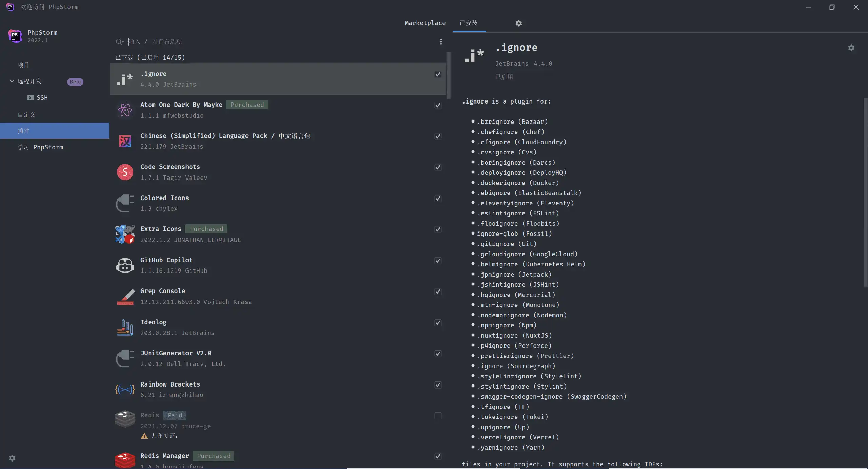
Task: Uncheck Redis Manager checkbox
Action: point(438,456)
